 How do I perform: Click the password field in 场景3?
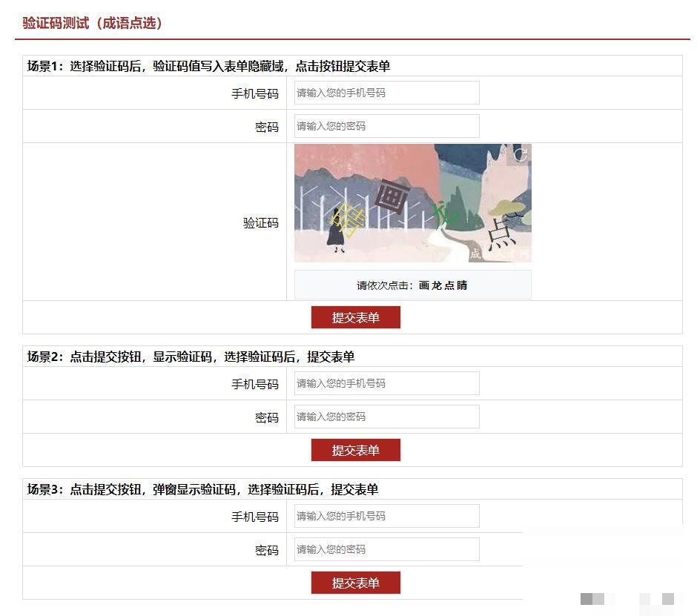coord(386,549)
